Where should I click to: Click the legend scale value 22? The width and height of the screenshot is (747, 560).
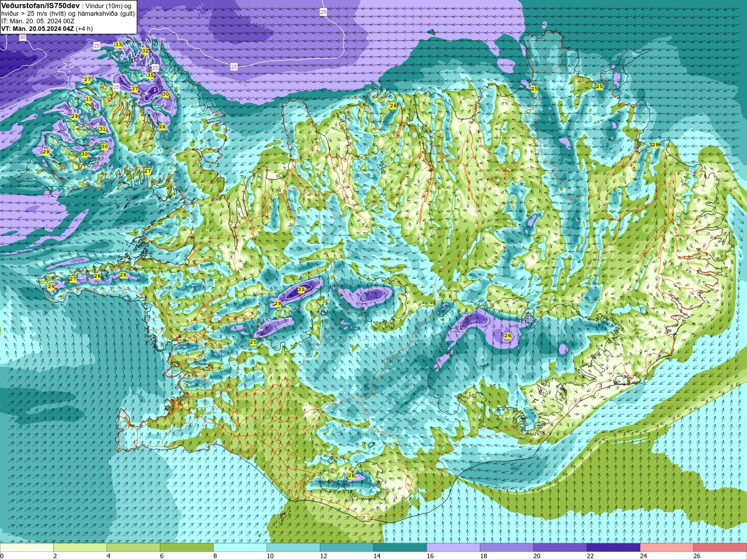click(590, 556)
